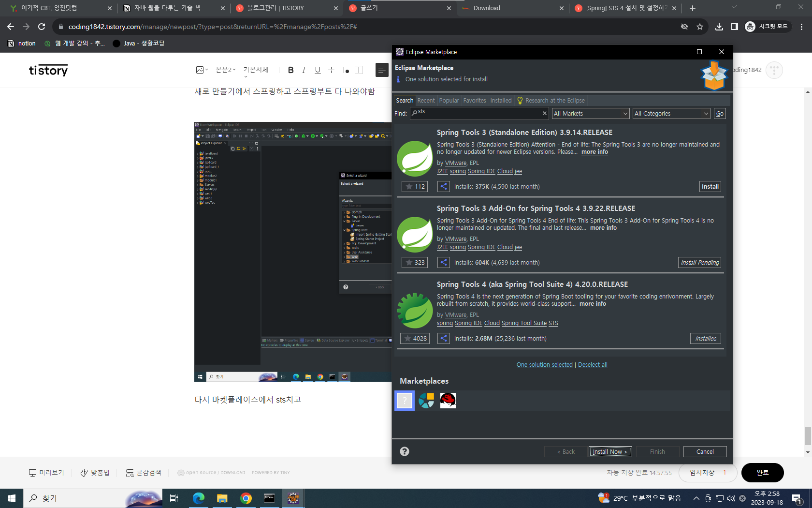Click the Deselect all link
Screen dimensions: 812x508
pos(593,365)
